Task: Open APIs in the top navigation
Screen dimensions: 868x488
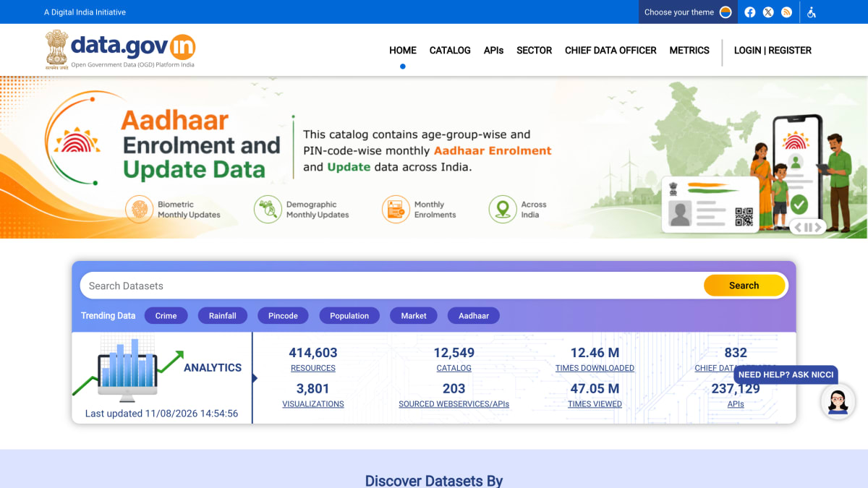Action: [x=493, y=51]
